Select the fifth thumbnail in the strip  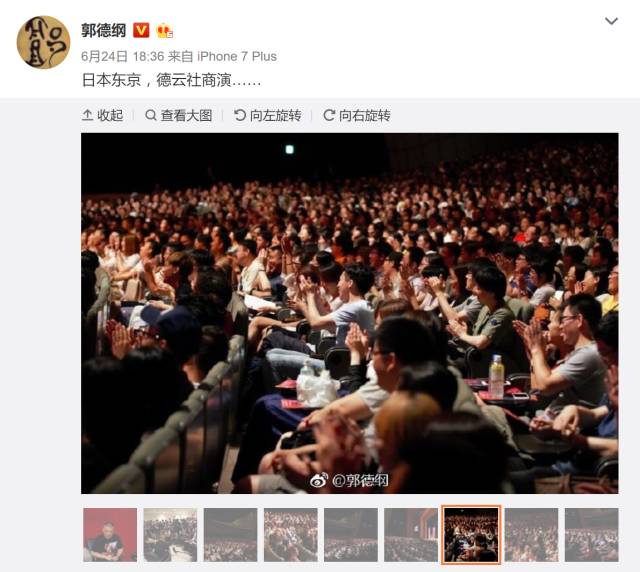point(351,535)
